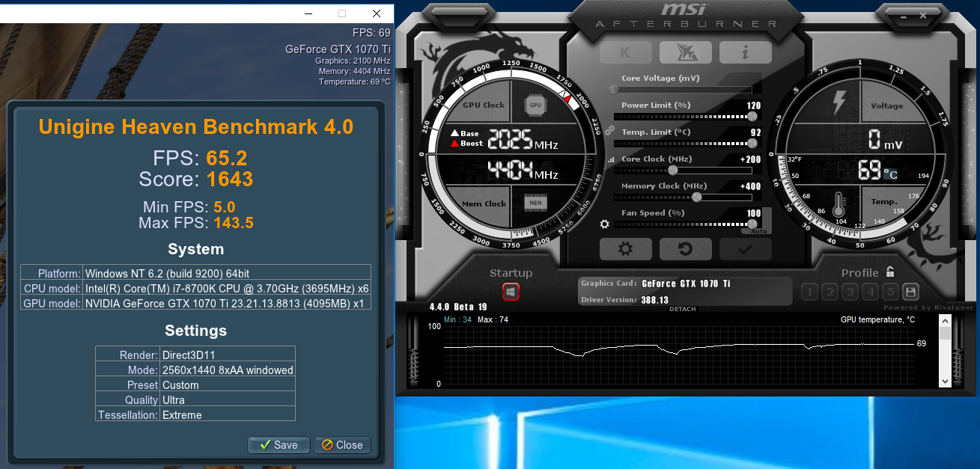The image size is (980, 469).
Task: Click the DETACH label on the monitor graph
Action: click(682, 309)
